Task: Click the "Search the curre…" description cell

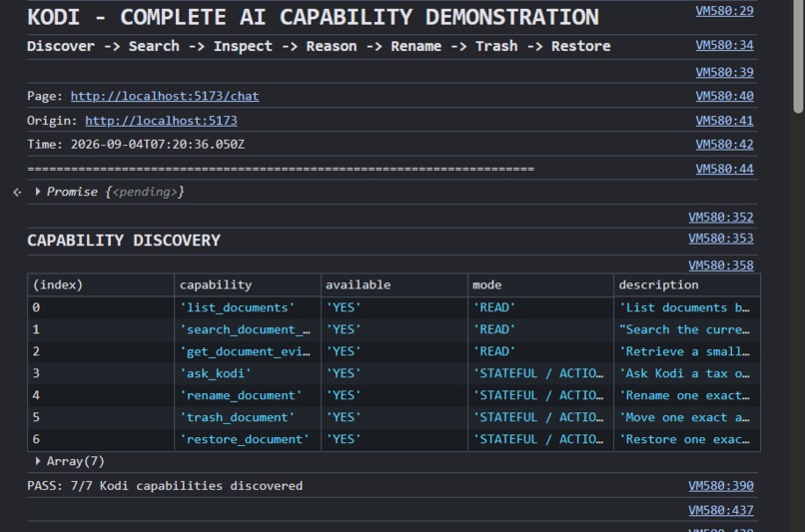Action: pos(687,329)
